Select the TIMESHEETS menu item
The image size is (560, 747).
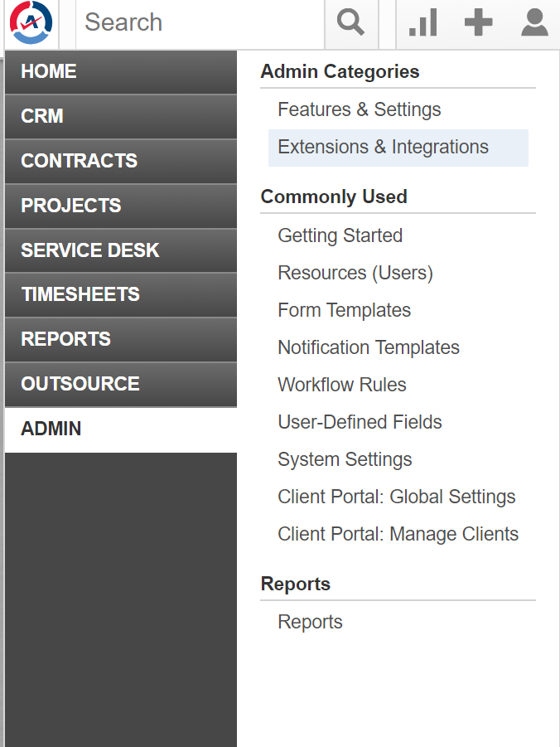[121, 295]
